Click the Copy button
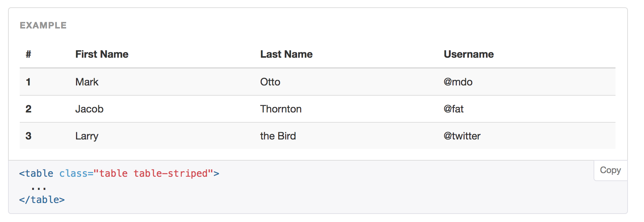The width and height of the screenshot is (644, 222). pos(610,170)
